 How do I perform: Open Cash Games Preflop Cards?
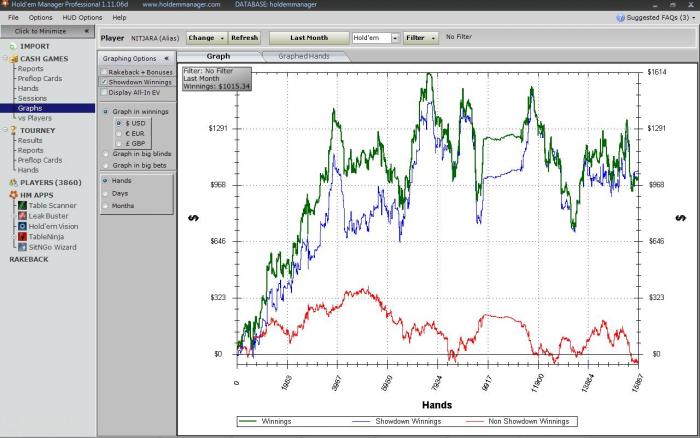(x=40, y=78)
